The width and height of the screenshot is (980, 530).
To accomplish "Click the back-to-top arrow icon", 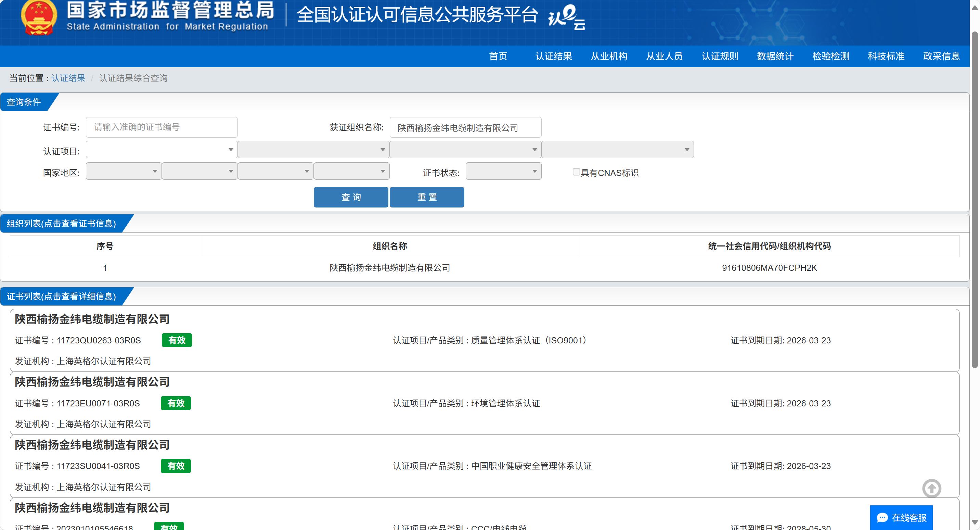I will tap(931, 488).
